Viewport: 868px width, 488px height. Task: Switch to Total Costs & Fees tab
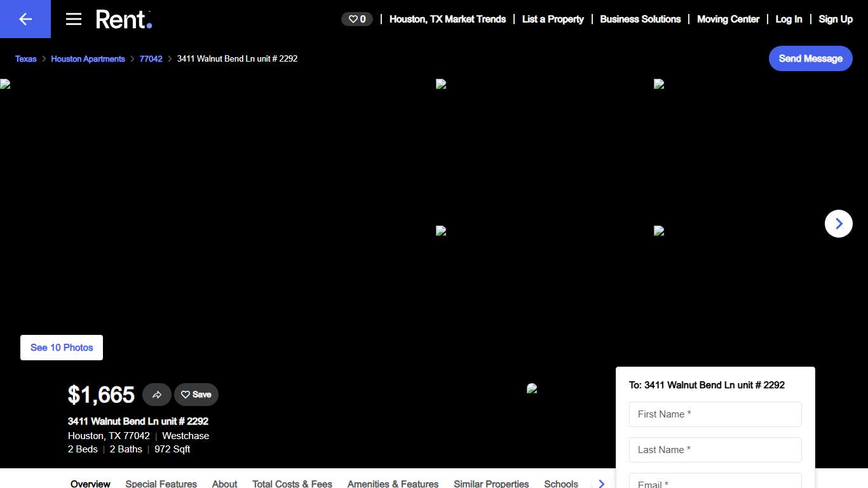tap(292, 484)
